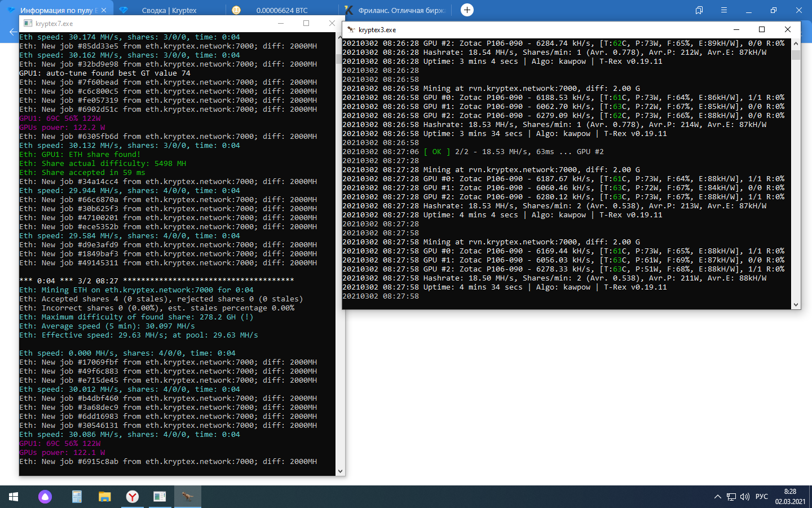Close the kryptex7.exe console window
The width and height of the screenshot is (812, 508).
(x=332, y=23)
